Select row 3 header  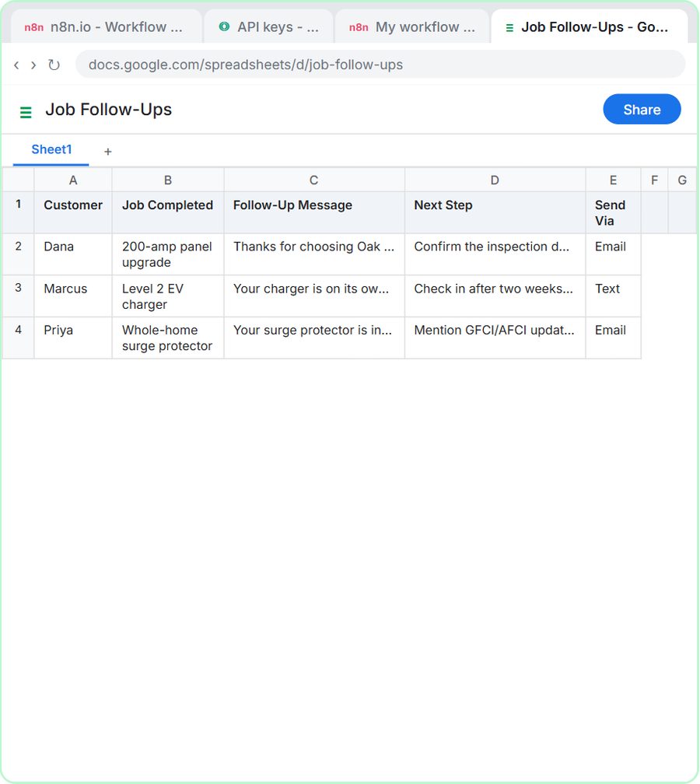[x=19, y=296]
